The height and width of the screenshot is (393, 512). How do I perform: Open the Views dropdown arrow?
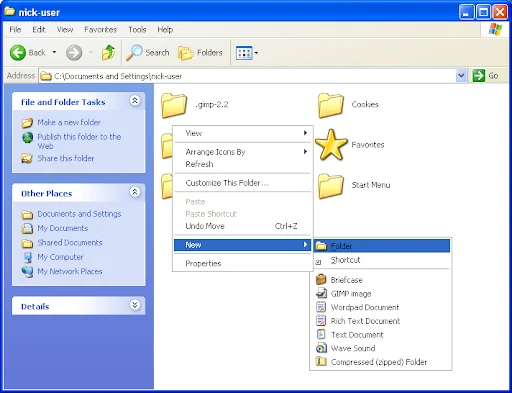pos(256,53)
